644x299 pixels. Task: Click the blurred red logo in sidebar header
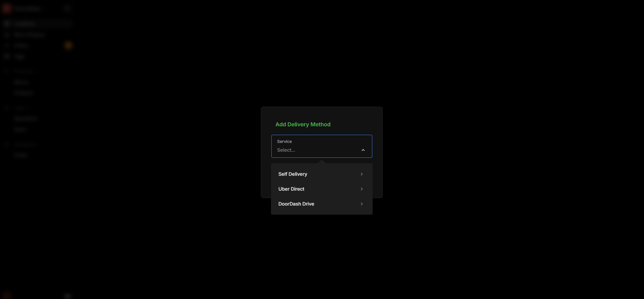click(x=7, y=8)
